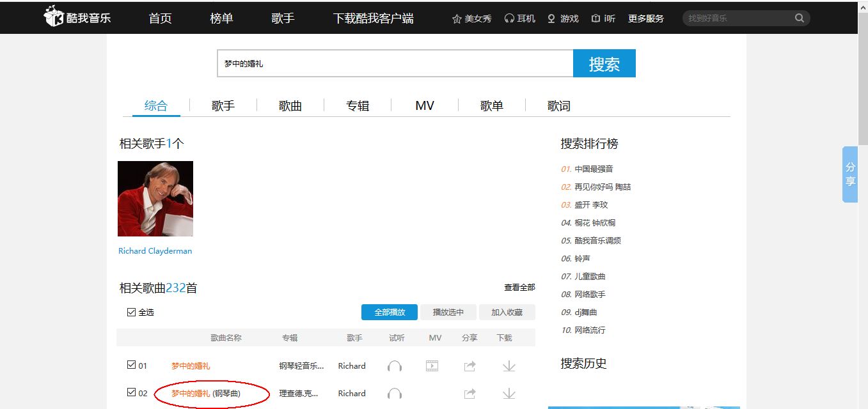
Task: Switch to the 歌手 results tab
Action: click(x=223, y=105)
